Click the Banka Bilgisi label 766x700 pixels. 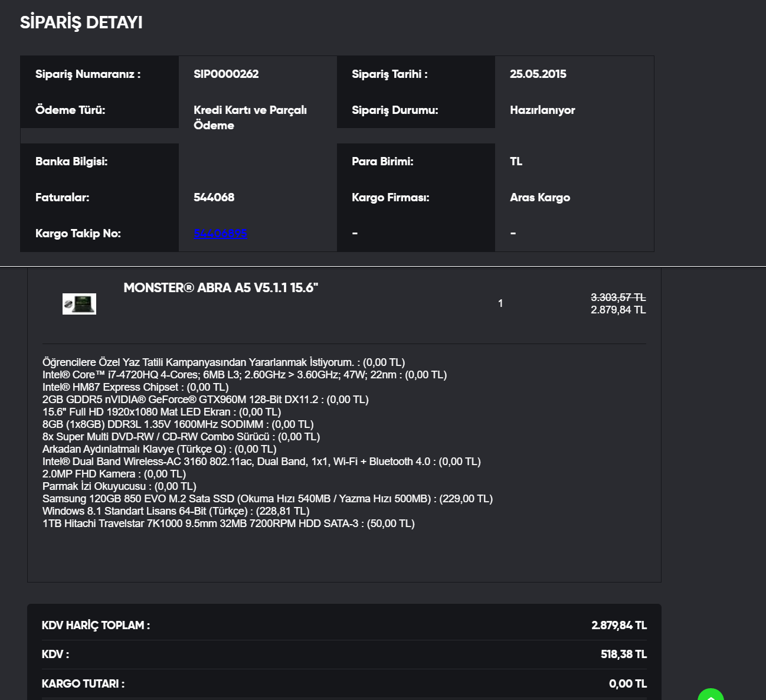71,161
